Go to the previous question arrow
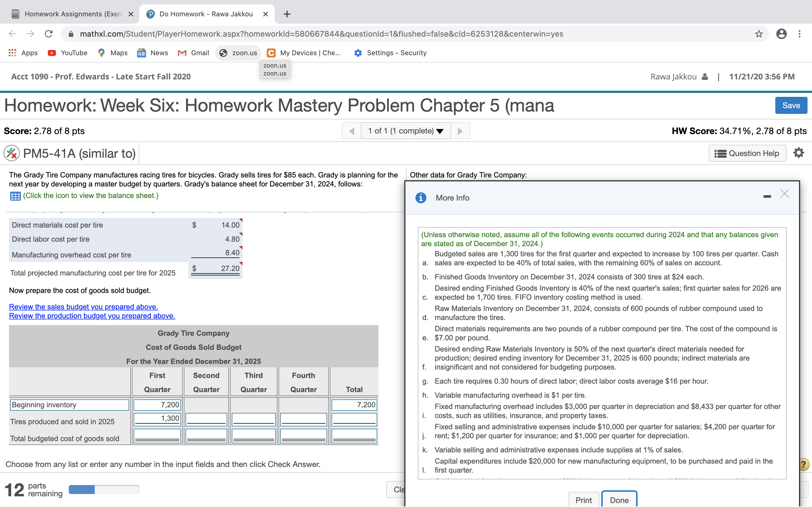The image size is (812, 507). pos(351,131)
